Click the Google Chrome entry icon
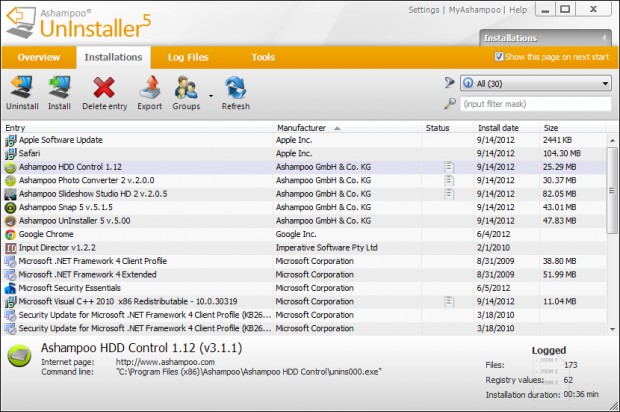 click(10, 234)
